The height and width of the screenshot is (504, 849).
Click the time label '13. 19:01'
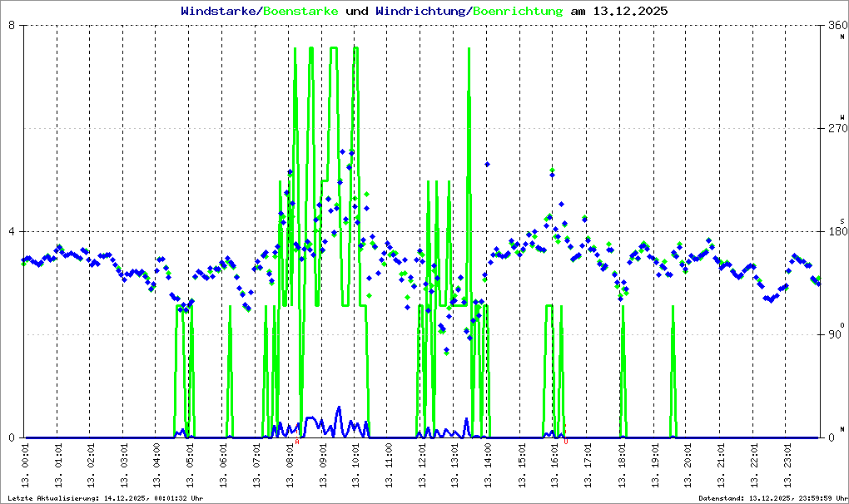point(654,465)
